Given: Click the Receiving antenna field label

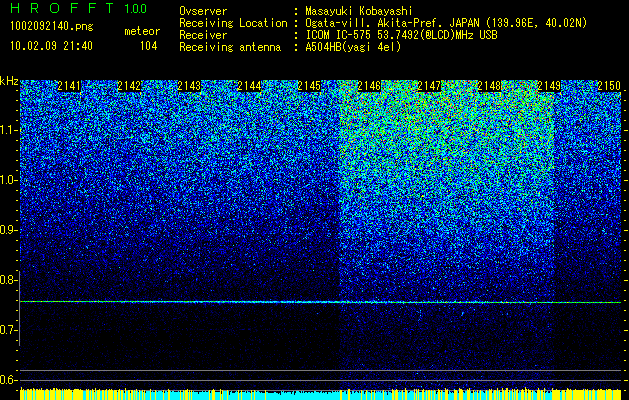Looking at the screenshot, I should (x=230, y=47).
